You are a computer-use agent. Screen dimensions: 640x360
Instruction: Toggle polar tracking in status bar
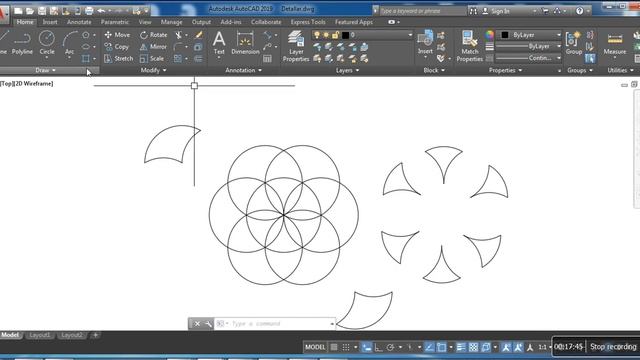(391, 347)
